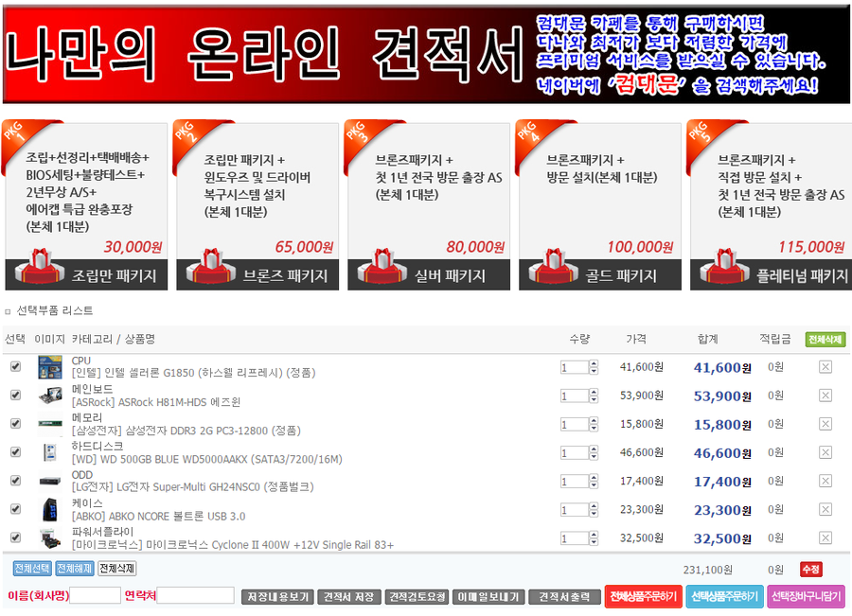Uncheck the 메인보드 row checkbox
Viewport: 852px width, 616px height.
(x=16, y=395)
